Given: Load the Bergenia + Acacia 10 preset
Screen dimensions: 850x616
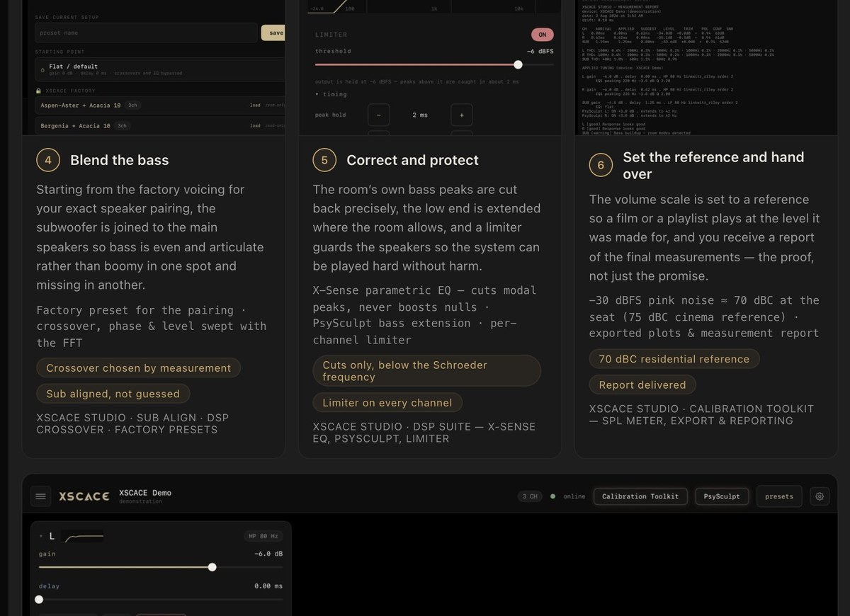Looking at the screenshot, I should [x=255, y=126].
